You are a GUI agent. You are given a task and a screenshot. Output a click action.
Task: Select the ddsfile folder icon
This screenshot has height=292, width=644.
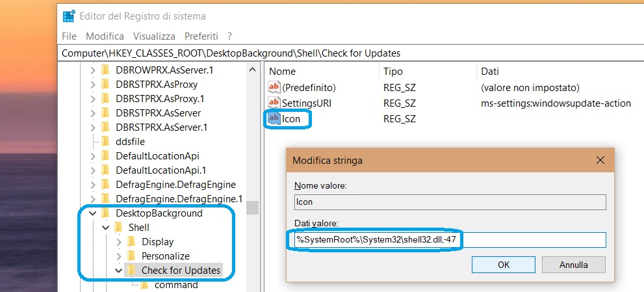tap(105, 142)
